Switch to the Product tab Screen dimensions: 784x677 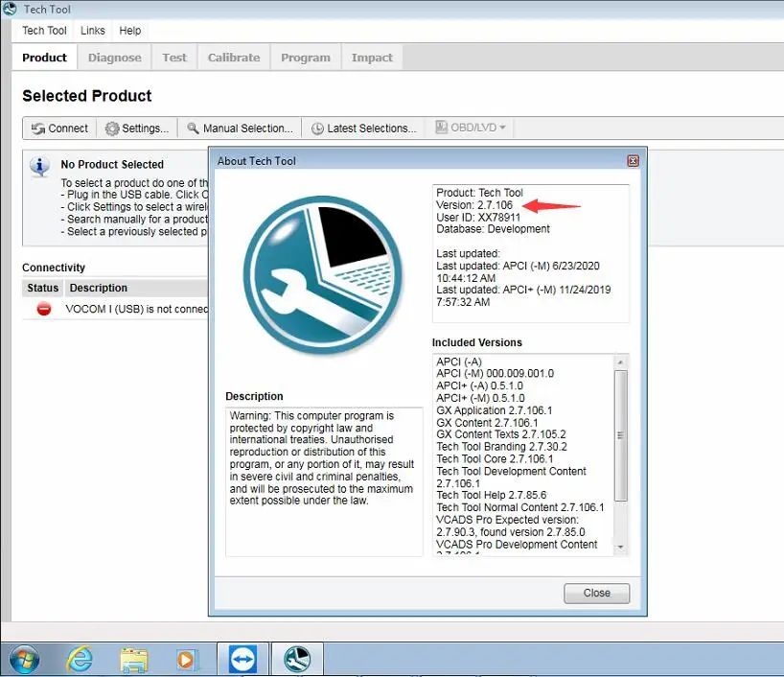[44, 58]
